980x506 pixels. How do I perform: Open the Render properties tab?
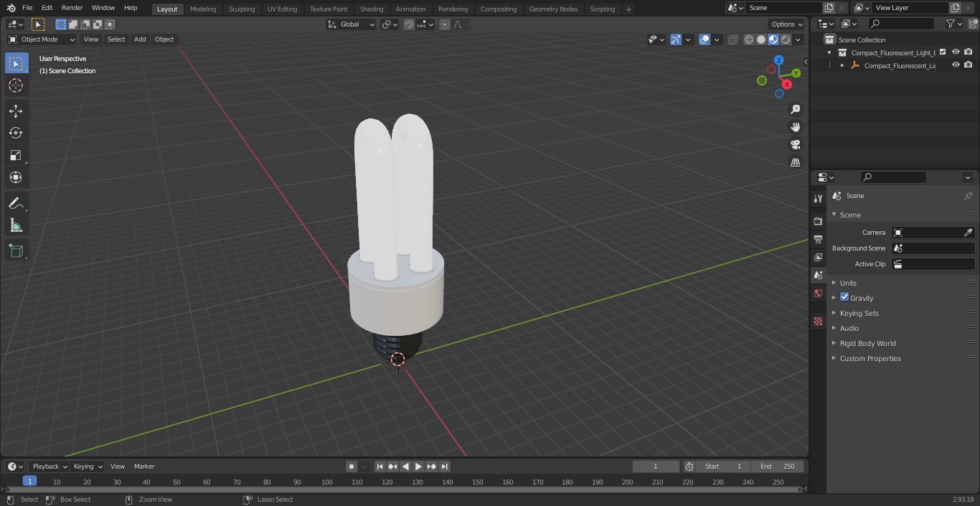point(818,221)
